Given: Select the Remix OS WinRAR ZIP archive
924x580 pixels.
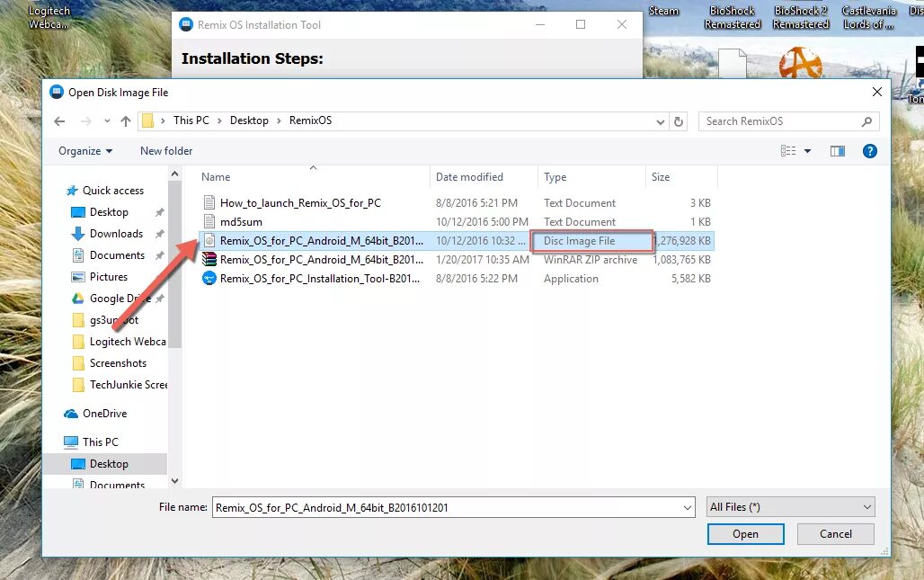Looking at the screenshot, I should (457, 259).
